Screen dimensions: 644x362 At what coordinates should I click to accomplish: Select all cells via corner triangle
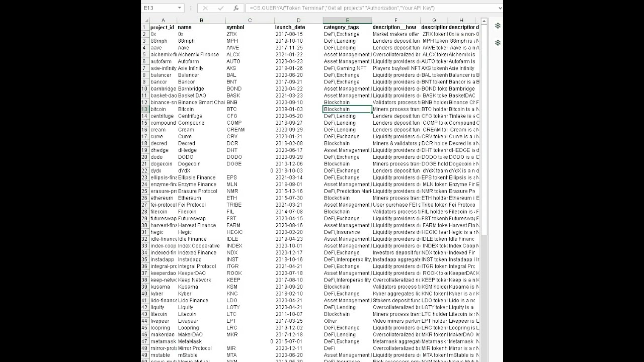(145, 21)
